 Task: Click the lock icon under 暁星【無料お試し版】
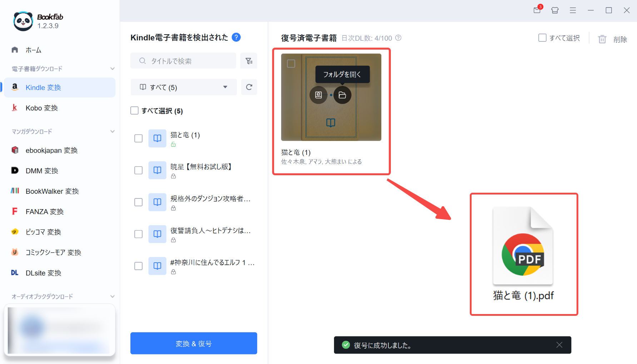pyautogui.click(x=173, y=176)
